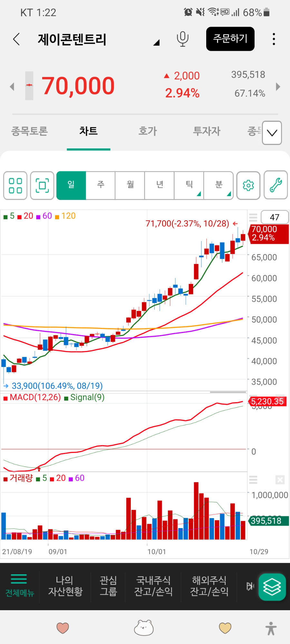Expand the tab list chevron box
This screenshot has width=290, height=644.
pos(272,133)
